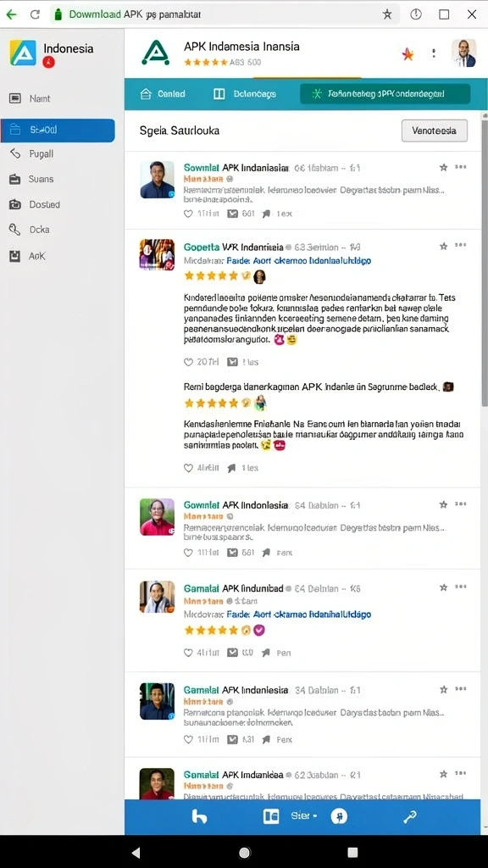The height and width of the screenshot is (868, 488).
Task: Tap the Android home navigation button
Action: click(x=245, y=853)
